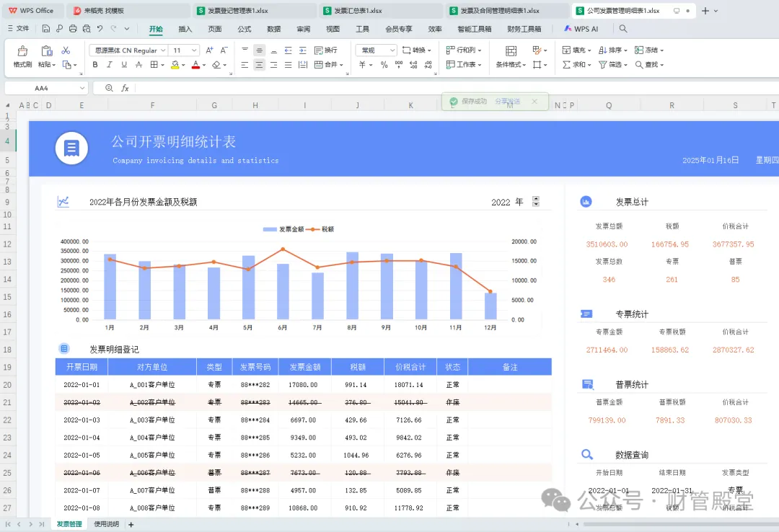Image resolution: width=779 pixels, height=532 pixels.
Task: Click the Format Painter (格式刷) icon
Action: pyautogui.click(x=22, y=50)
